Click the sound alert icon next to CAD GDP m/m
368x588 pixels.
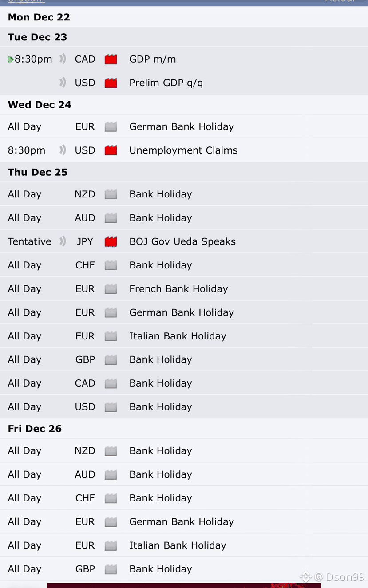pos(63,59)
